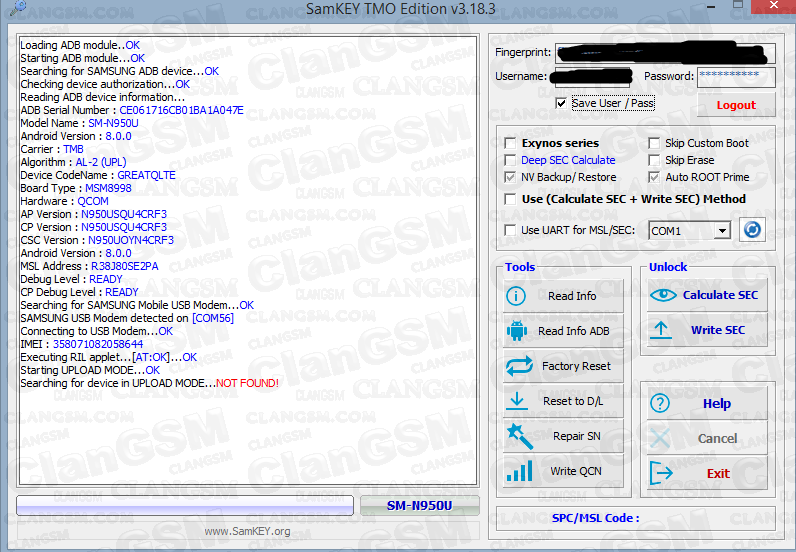Screen dimensions: 796x552
Task: Click the Algorithm AL-2 (UPL) value
Action: [x=101, y=163]
